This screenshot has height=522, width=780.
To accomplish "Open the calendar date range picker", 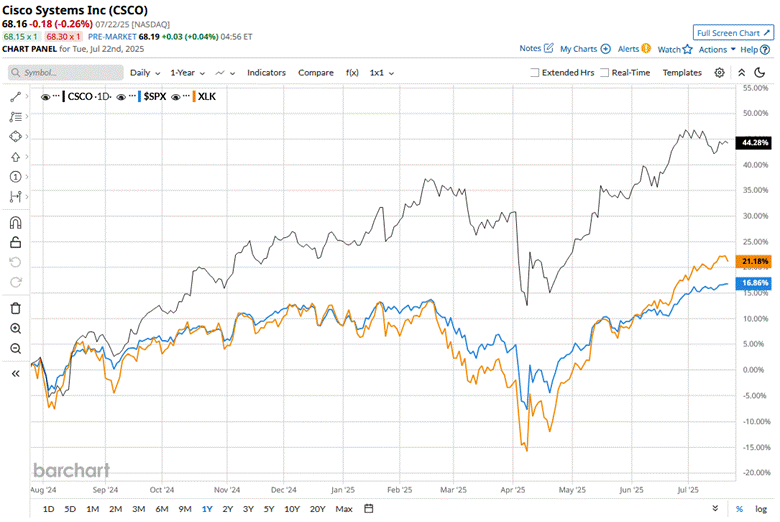I will [369, 509].
